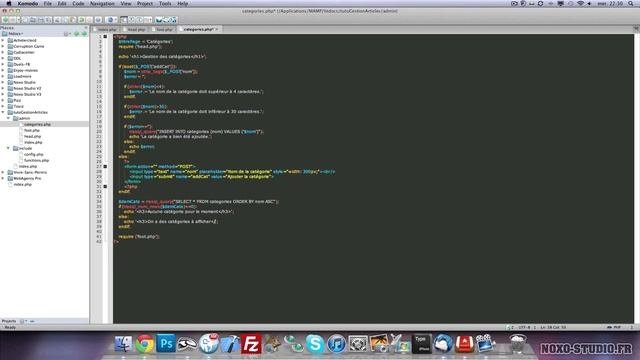Click the Spotlight magnifier in menu bar
This screenshot has height=360, width=640.
click(x=632, y=3)
